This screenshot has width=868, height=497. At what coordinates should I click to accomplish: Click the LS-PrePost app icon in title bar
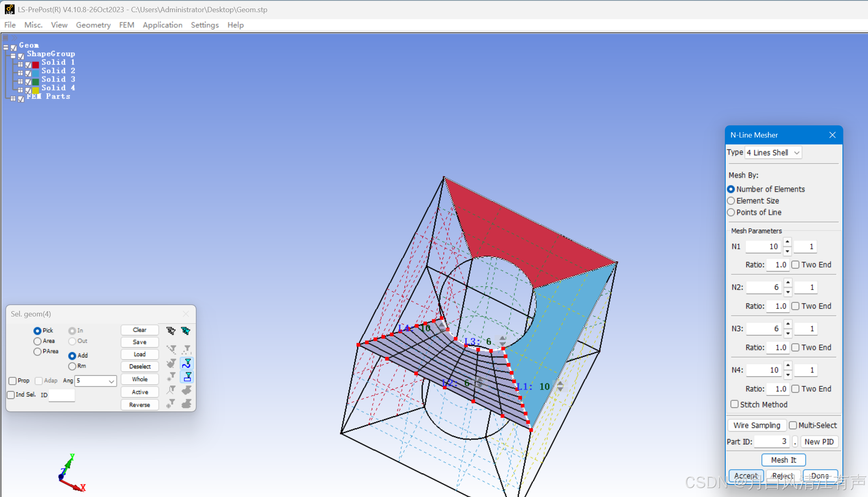click(x=9, y=9)
